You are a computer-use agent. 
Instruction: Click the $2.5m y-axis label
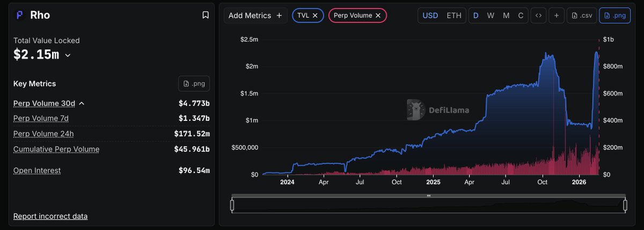[x=248, y=39]
